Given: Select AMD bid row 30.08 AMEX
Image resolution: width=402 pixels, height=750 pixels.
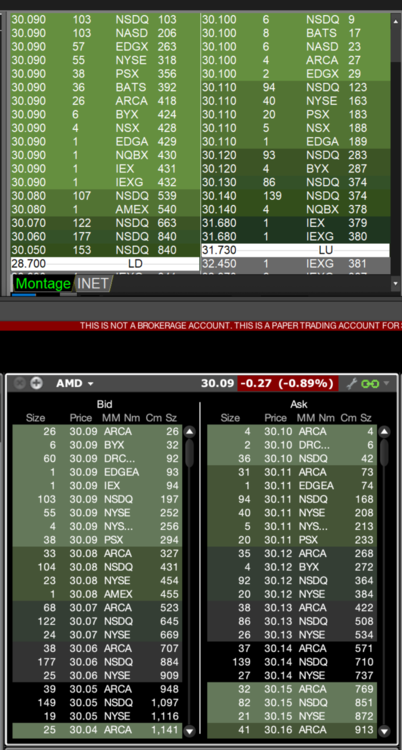Looking at the screenshot, I should [x=97, y=594].
